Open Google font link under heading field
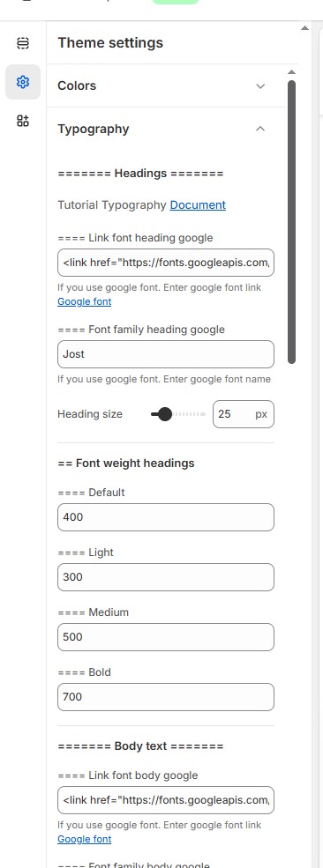This screenshot has height=868, width=323. 84,301
